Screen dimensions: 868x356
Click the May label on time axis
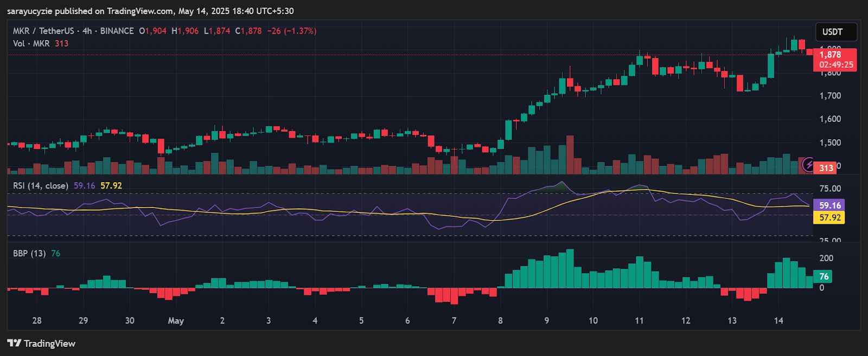coord(176,320)
